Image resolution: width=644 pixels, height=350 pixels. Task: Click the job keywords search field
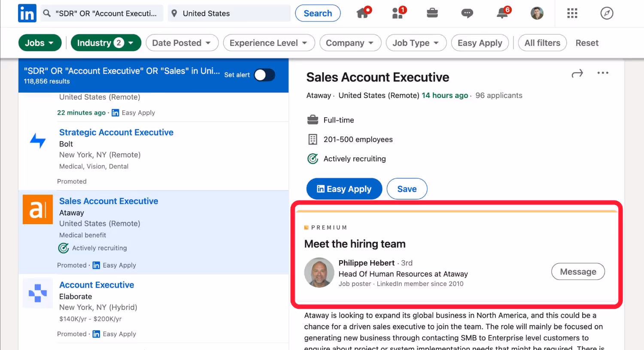click(x=102, y=13)
